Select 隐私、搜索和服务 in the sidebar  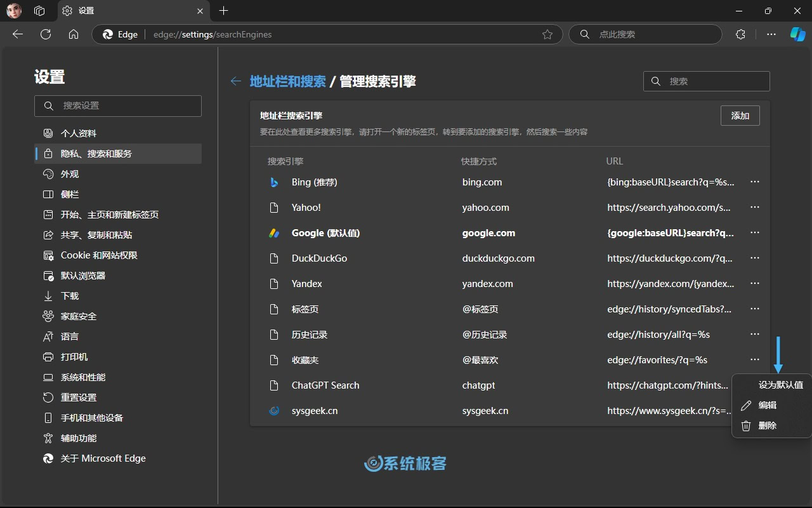[x=118, y=154]
